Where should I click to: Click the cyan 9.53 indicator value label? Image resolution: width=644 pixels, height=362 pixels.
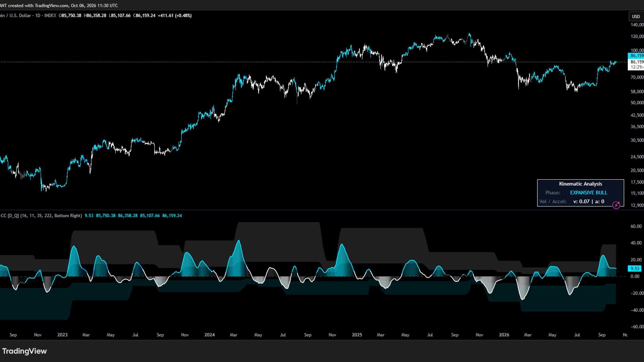[635, 268]
